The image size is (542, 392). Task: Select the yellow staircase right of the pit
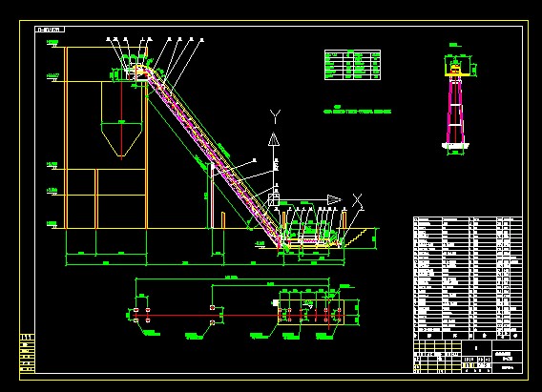tap(356, 237)
